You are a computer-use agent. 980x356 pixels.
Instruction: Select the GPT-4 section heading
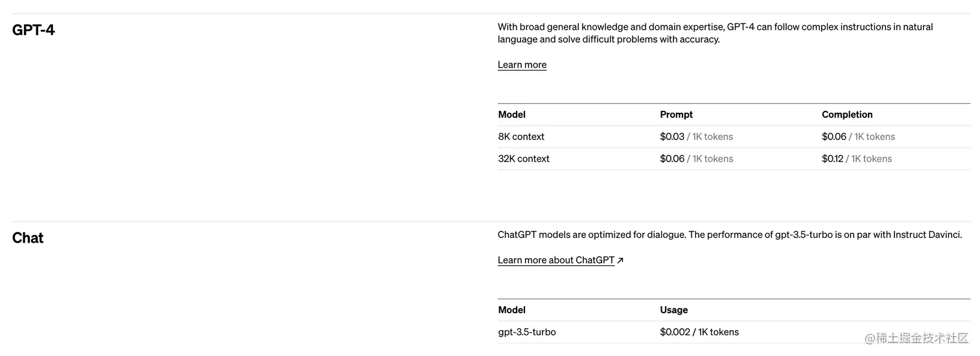pos(34,30)
